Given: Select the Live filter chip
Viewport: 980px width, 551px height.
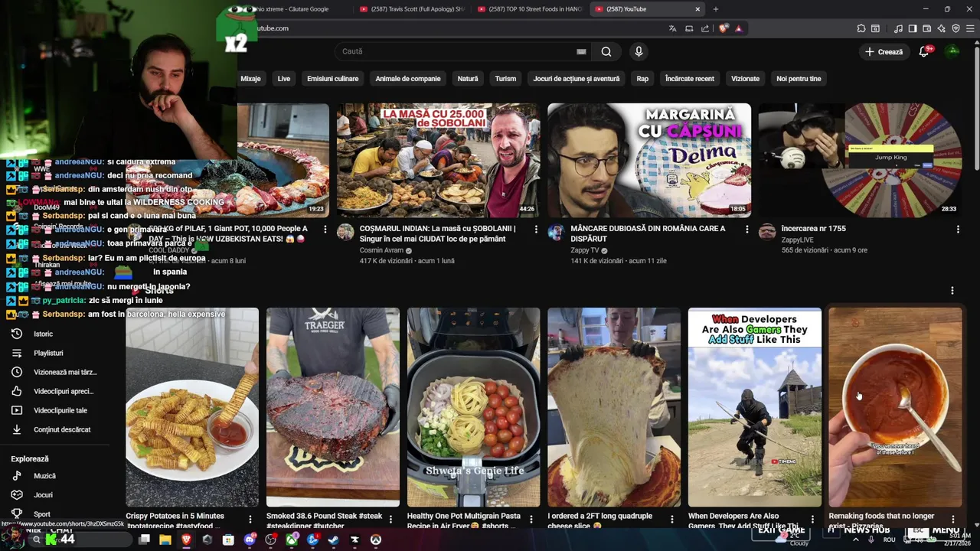Looking at the screenshot, I should coord(284,78).
